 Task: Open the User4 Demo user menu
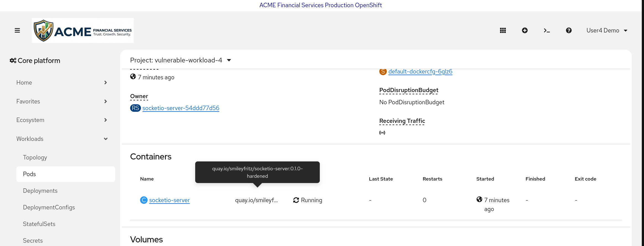click(x=607, y=31)
